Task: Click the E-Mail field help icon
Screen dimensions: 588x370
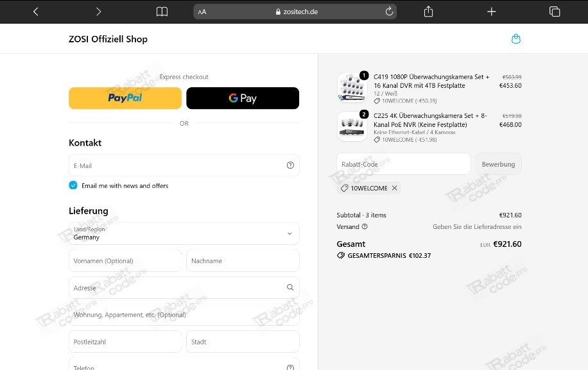Action: 290,165
